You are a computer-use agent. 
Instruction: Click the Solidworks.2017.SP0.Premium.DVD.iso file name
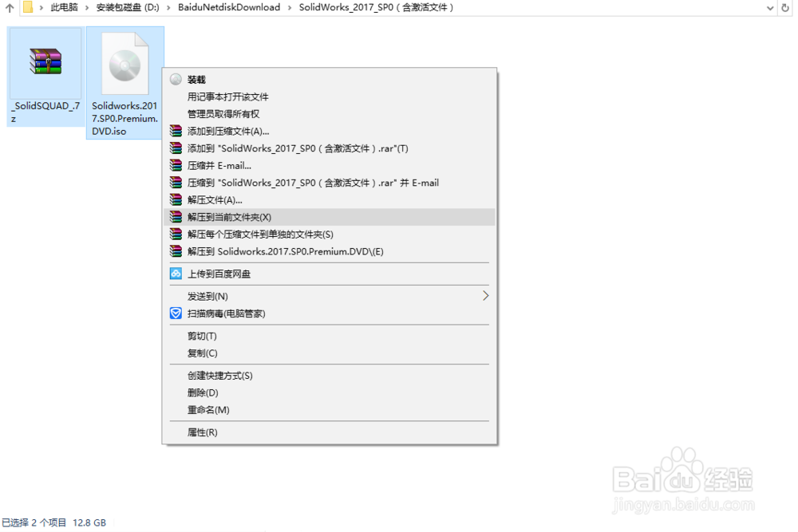124,119
